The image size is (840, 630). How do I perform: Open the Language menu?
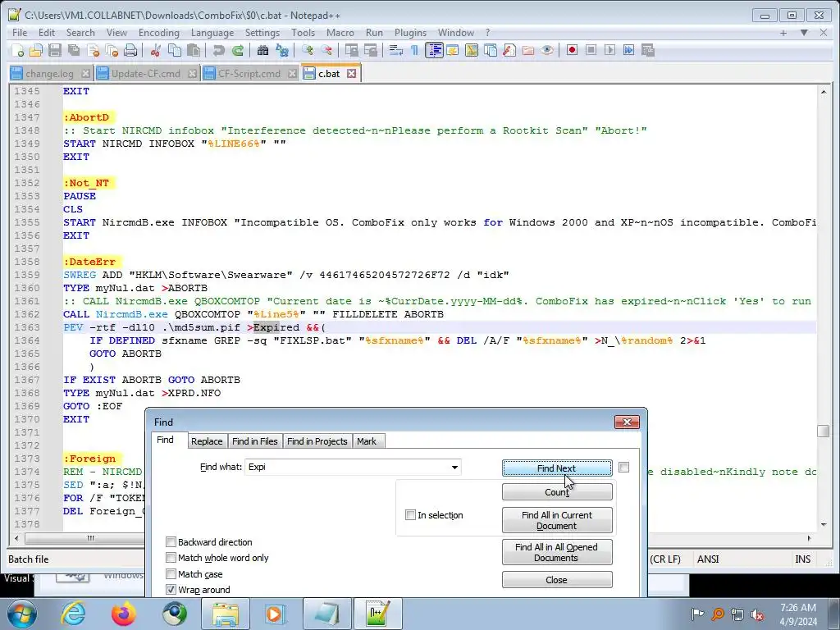pos(212,33)
